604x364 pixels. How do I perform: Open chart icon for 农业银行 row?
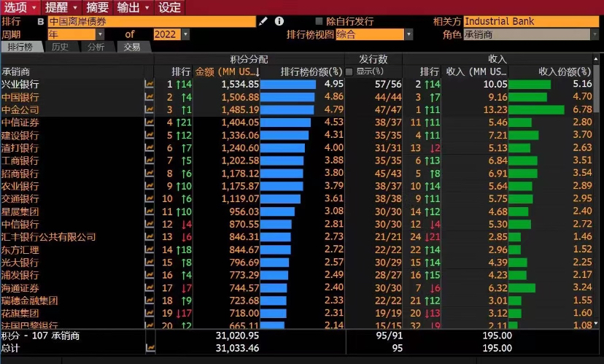click(x=149, y=186)
